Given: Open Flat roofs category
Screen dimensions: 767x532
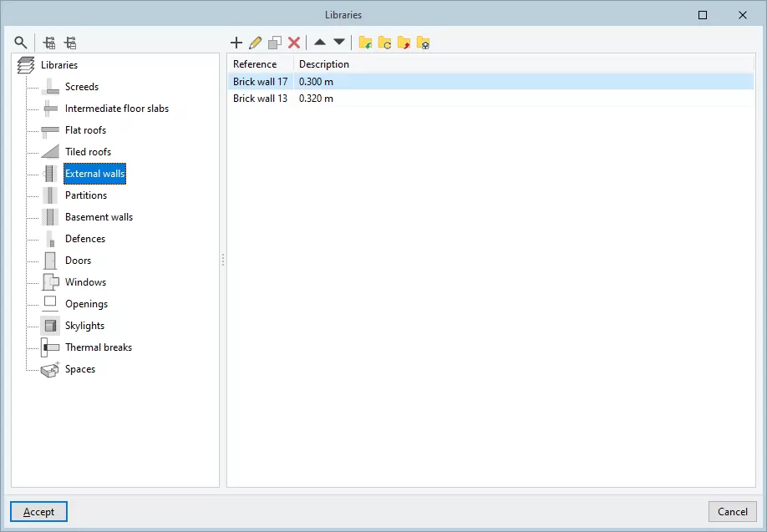Looking at the screenshot, I should point(85,130).
